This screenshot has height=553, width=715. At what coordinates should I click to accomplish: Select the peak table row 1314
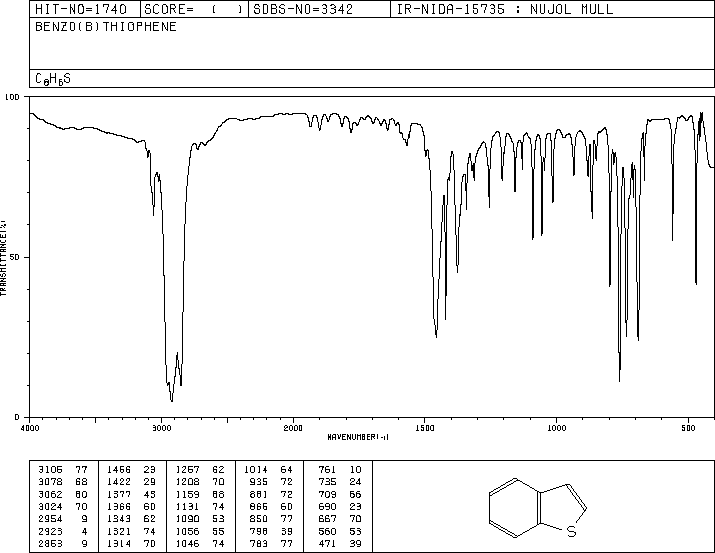[x=131, y=544]
